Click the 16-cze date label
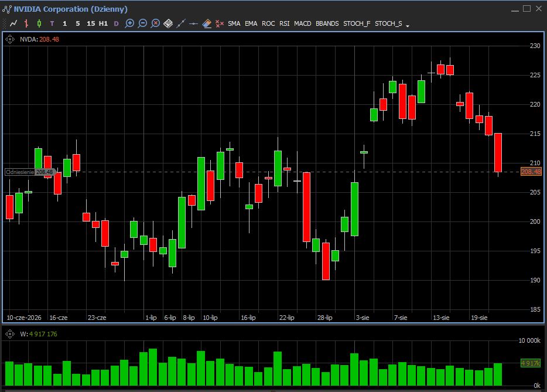547x392 pixels. click(x=58, y=318)
